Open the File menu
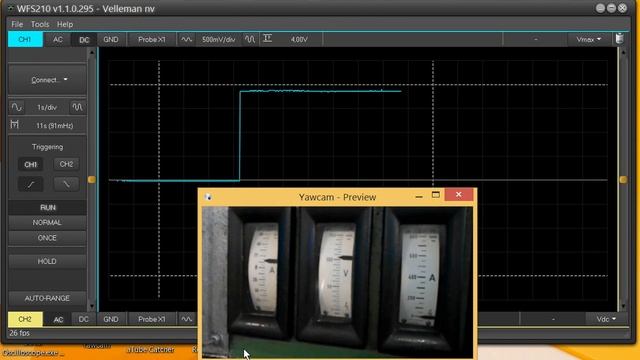 point(17,24)
